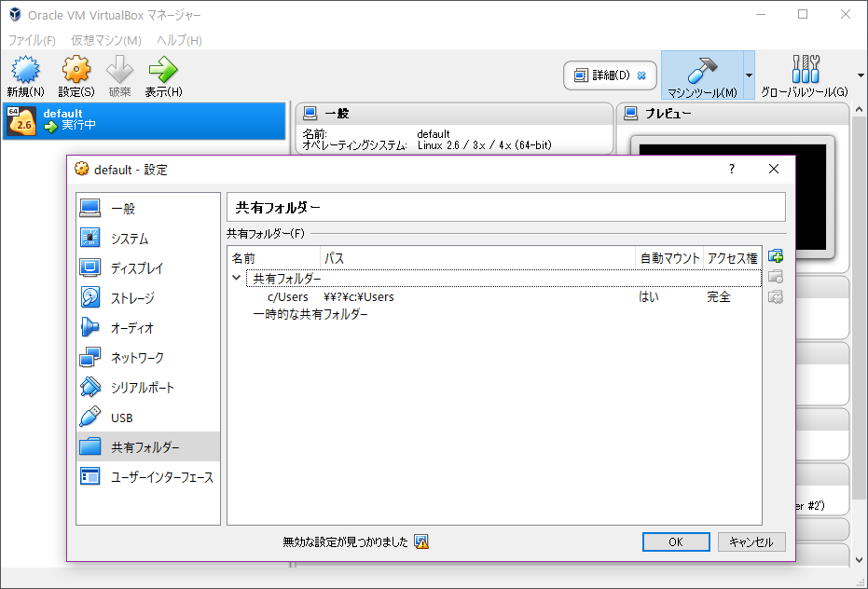This screenshot has height=589, width=868.
Task: Open the Add Shared Folder dialog
Action: pyautogui.click(x=775, y=254)
